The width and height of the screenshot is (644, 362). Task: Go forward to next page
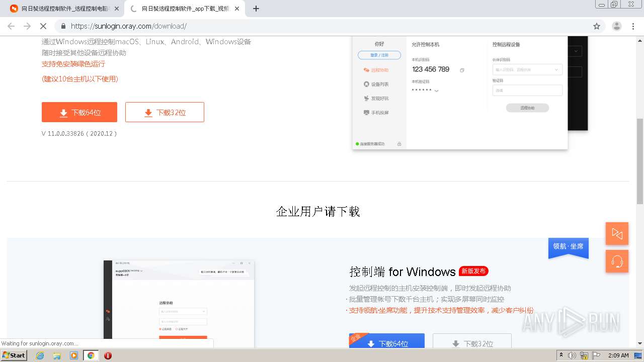pos(27,26)
